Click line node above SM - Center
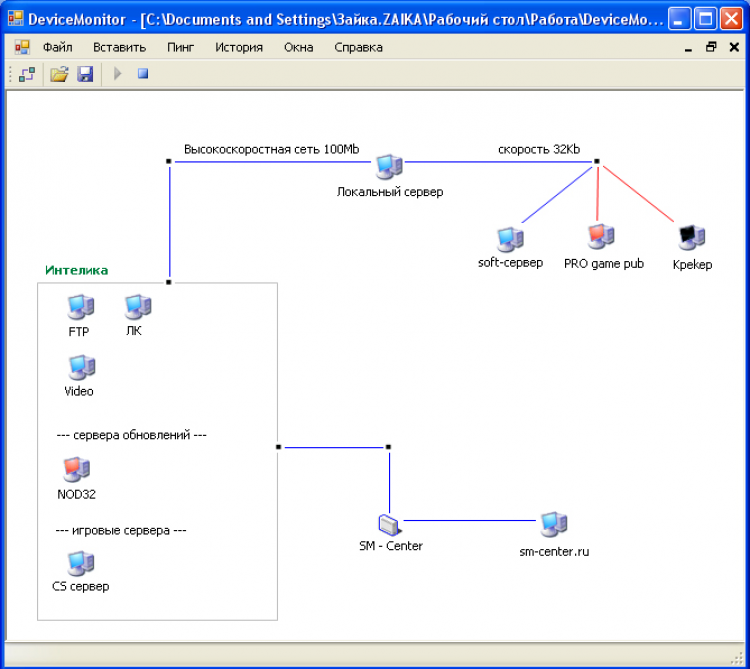The image size is (750, 669). (388, 447)
